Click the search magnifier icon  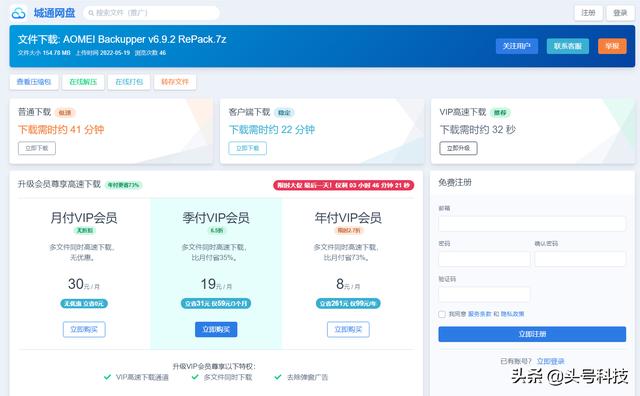91,13
